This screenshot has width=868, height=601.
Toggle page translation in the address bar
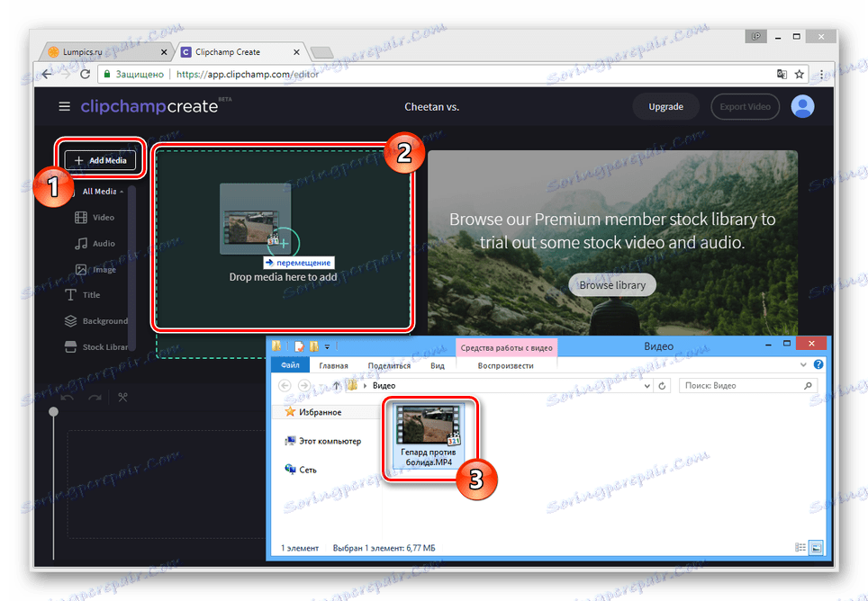(781, 75)
